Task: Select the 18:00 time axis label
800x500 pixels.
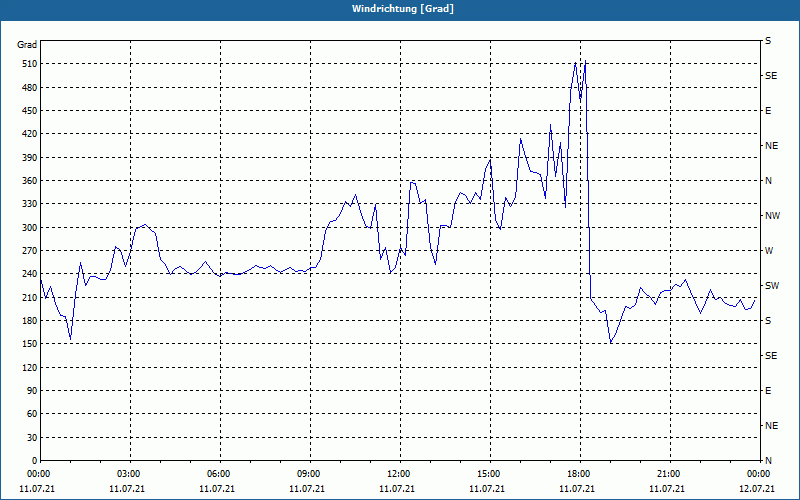Action: tap(580, 474)
